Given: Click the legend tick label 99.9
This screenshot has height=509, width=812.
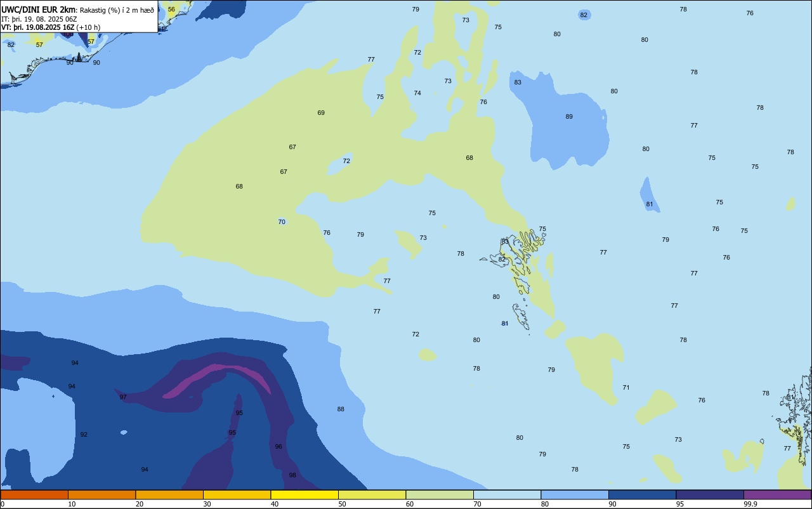Looking at the screenshot, I should (750, 504).
